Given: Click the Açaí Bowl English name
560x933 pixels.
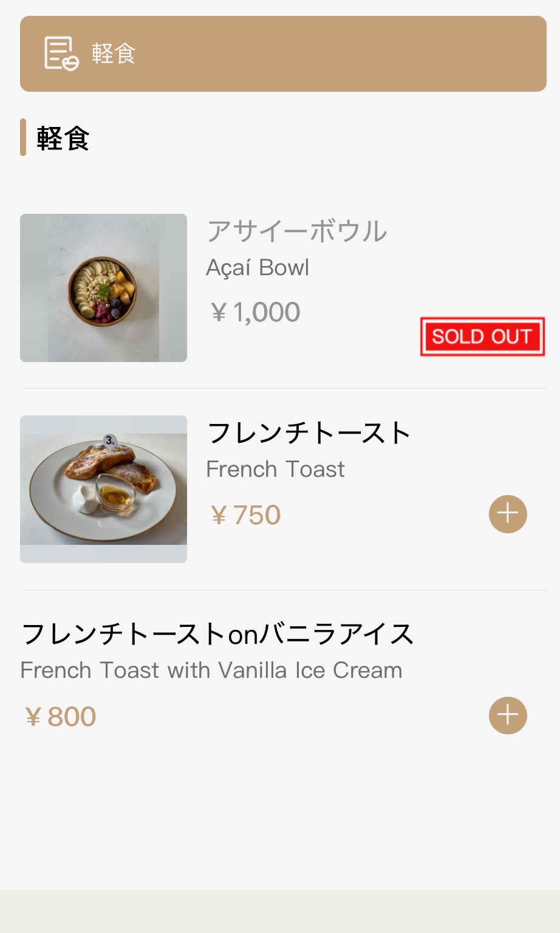Looking at the screenshot, I should click(258, 268).
